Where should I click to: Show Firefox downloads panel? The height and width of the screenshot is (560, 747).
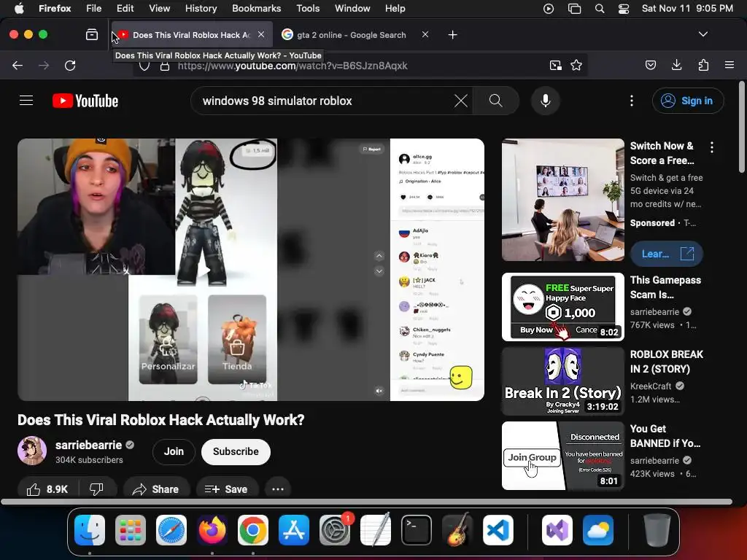676,65
